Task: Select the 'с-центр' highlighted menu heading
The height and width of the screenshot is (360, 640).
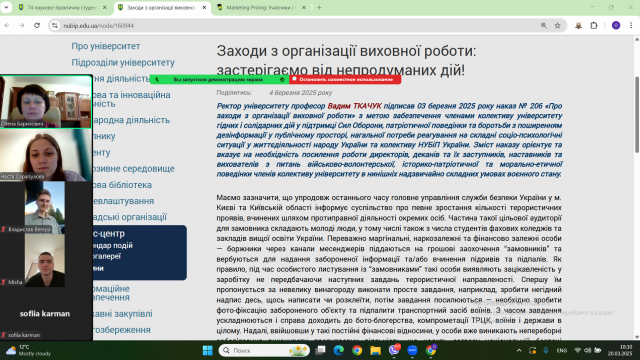Action: [x=109, y=233]
